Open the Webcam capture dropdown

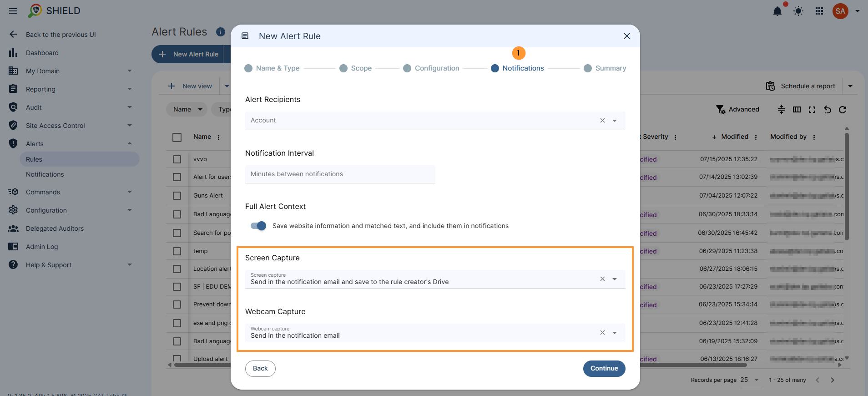615,333
